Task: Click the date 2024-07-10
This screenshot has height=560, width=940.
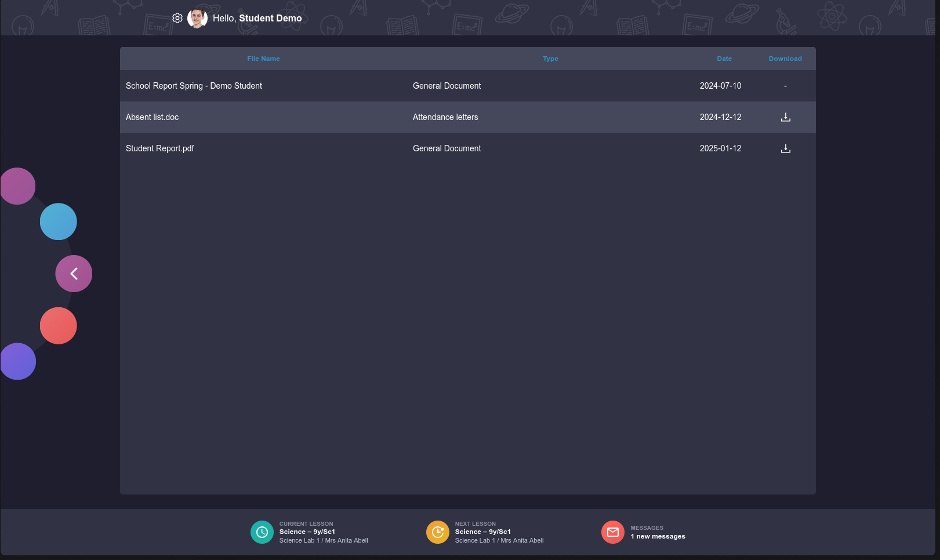Action: click(x=720, y=86)
